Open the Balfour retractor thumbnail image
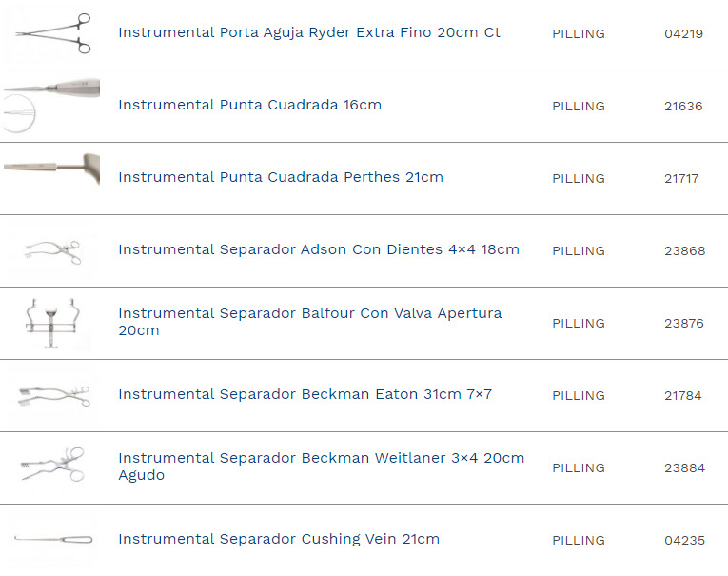This screenshot has width=728, height=576. pyautogui.click(x=52, y=323)
